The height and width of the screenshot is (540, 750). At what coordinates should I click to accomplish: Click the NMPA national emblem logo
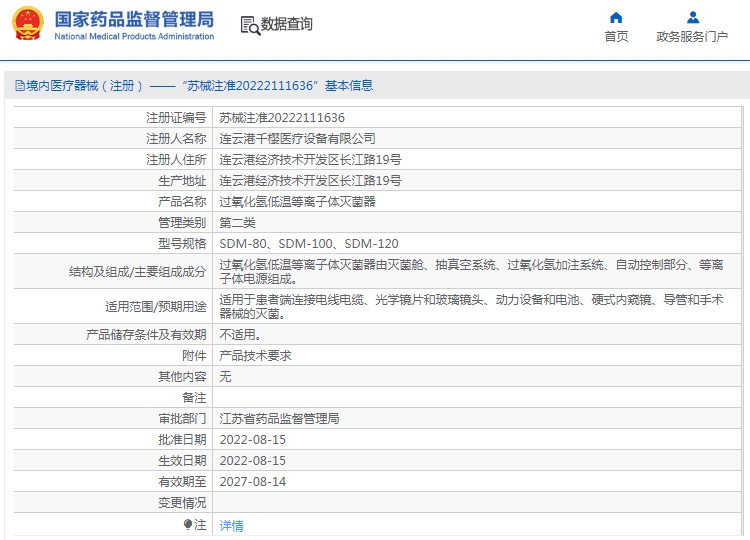tap(28, 25)
